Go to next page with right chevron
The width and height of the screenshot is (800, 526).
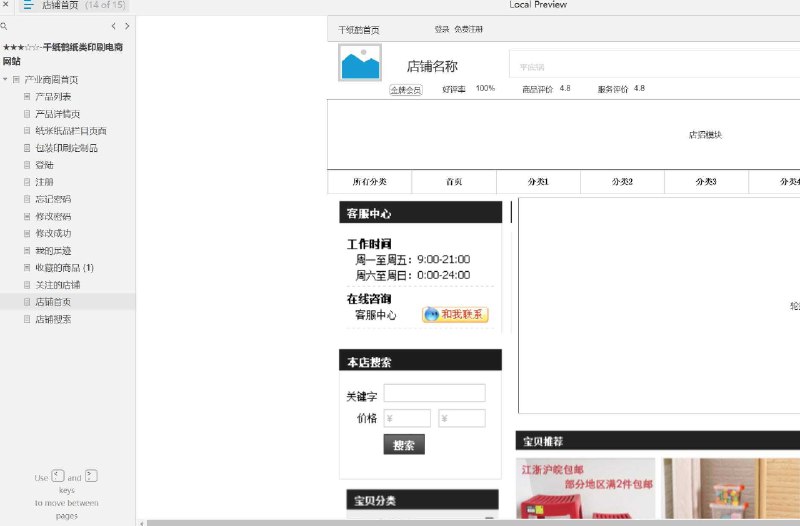127,26
